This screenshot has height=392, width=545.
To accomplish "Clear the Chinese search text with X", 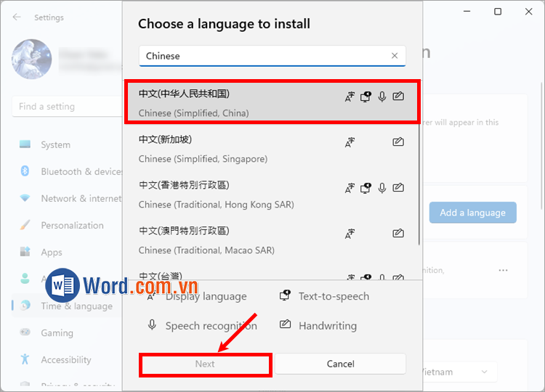I will (x=394, y=56).
